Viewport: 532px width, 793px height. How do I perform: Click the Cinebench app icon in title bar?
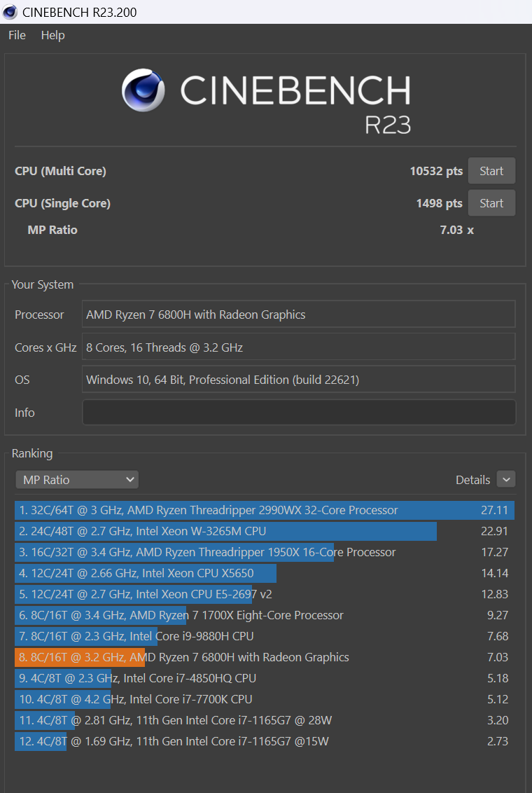(10, 12)
